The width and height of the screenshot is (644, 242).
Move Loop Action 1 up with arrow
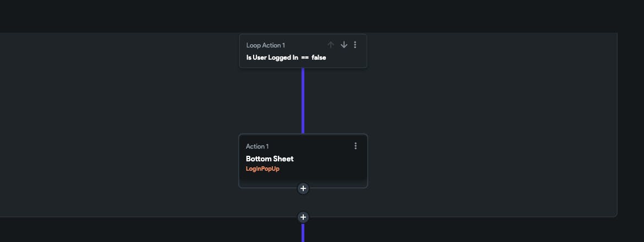331,45
